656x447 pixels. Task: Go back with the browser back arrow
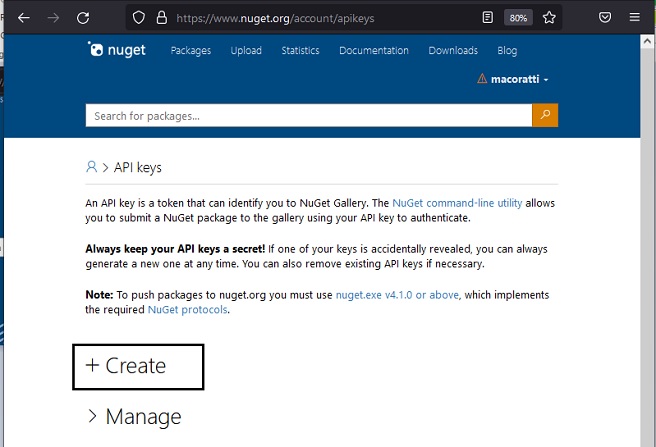point(24,18)
